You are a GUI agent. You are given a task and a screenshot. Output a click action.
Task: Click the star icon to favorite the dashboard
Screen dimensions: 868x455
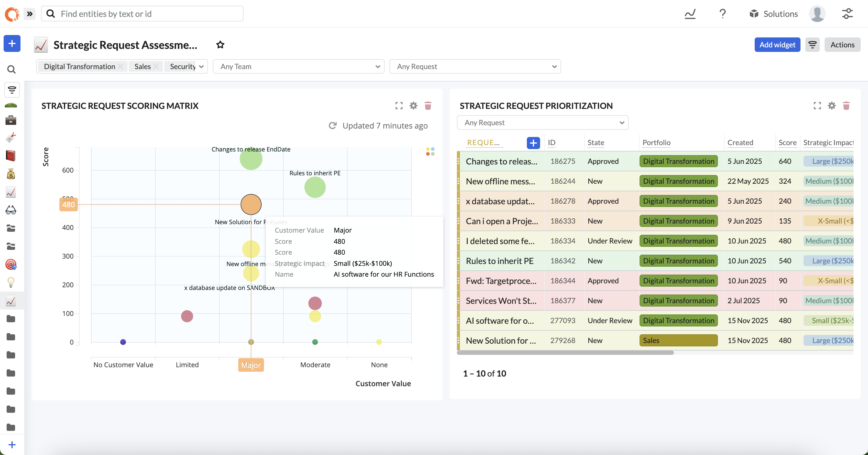click(220, 45)
